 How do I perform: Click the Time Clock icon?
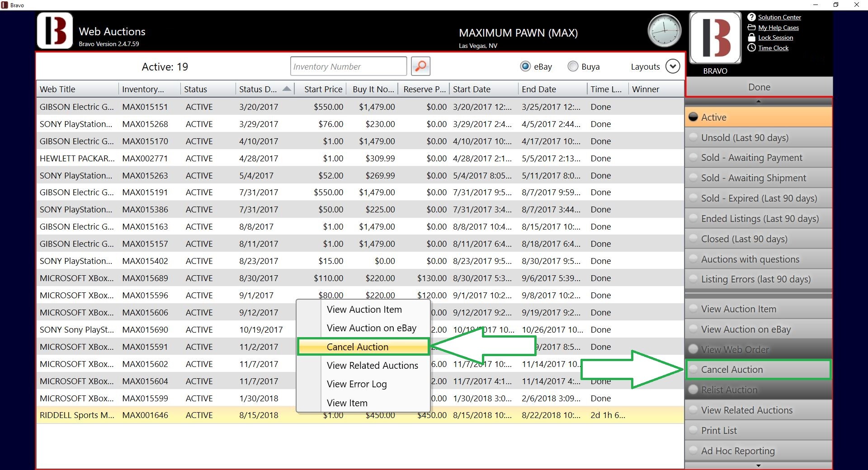[751, 48]
